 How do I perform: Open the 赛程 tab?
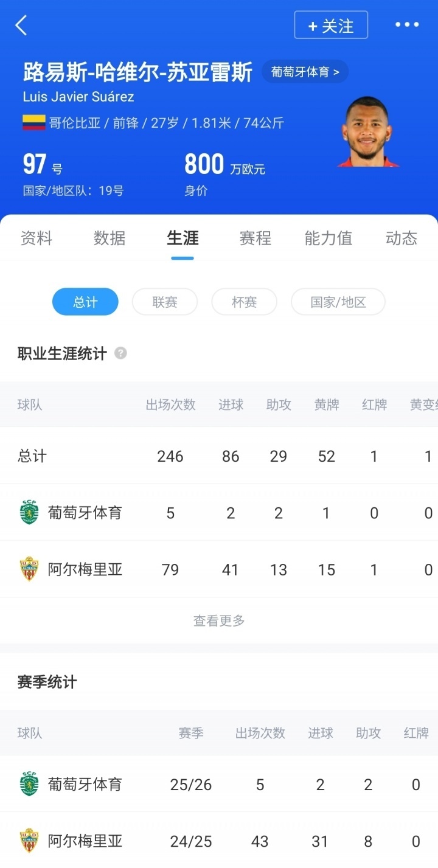pos(255,238)
